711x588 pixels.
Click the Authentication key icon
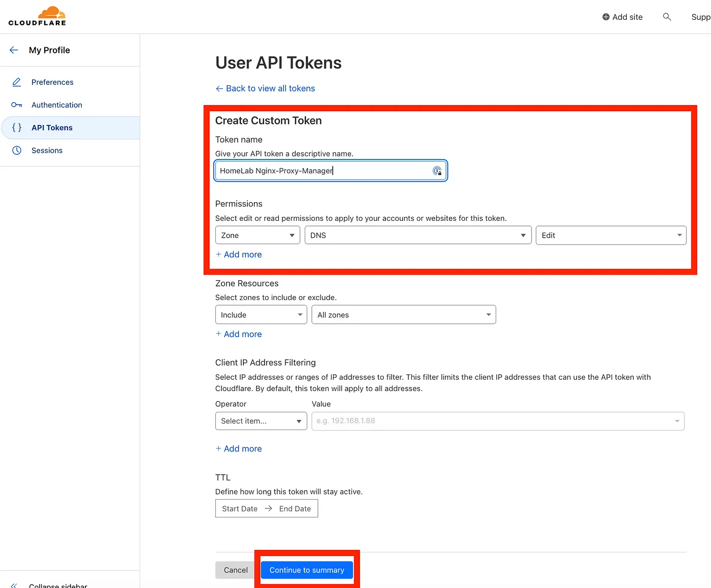17,105
